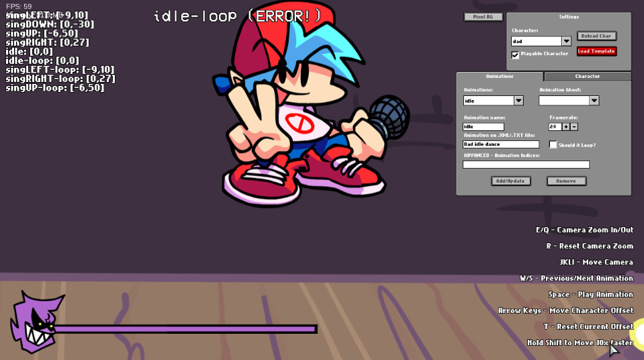Image resolution: width=644 pixels, height=360 pixels.
Task: Click Reload Char button
Action: [596, 36]
